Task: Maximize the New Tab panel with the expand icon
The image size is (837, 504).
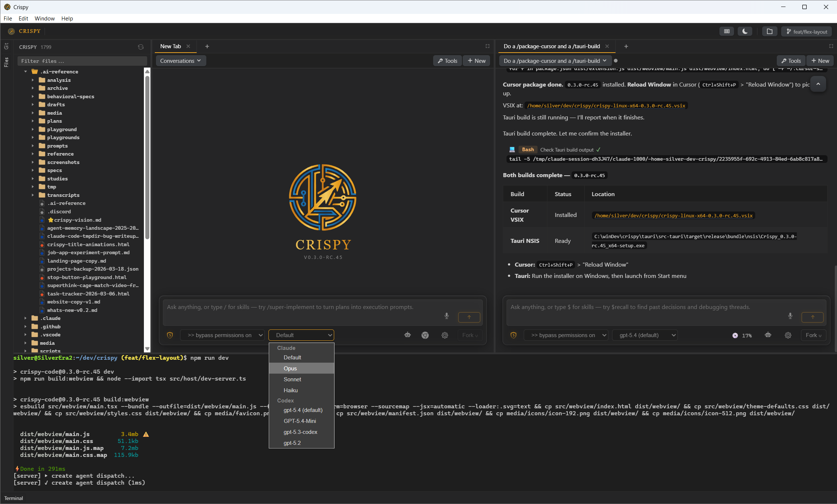Action: click(487, 46)
